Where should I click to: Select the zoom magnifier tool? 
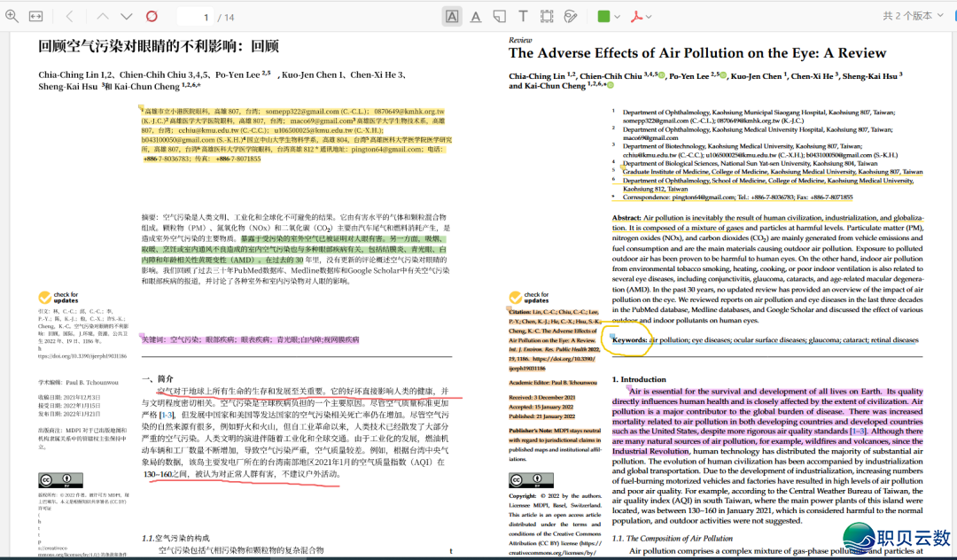click(13, 15)
